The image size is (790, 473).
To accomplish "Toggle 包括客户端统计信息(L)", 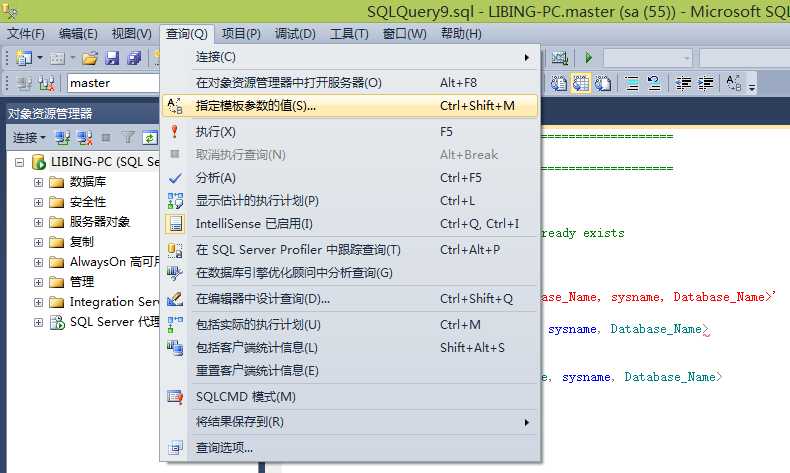I will (x=350, y=348).
